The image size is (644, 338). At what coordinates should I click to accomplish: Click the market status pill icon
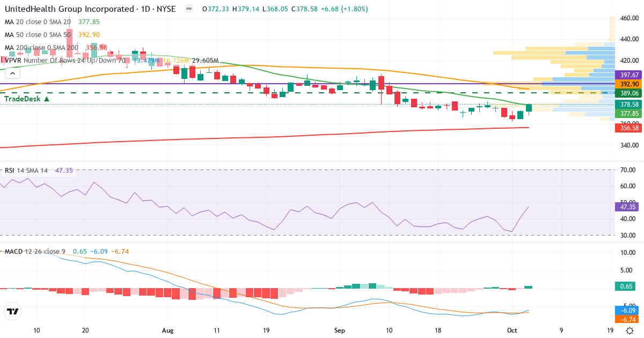tap(188, 9)
